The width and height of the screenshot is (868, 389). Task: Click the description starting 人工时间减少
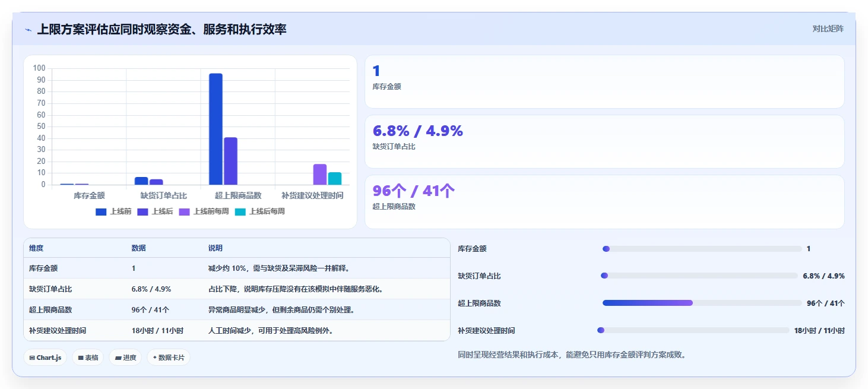[270, 331]
